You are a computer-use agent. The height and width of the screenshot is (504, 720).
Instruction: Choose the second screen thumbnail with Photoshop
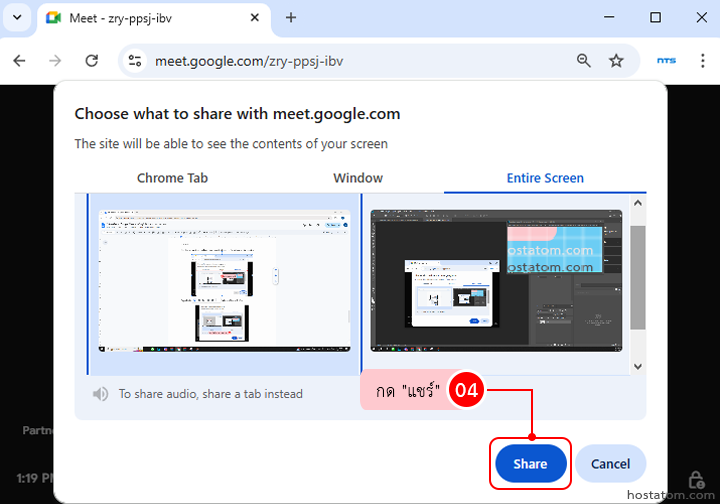(496, 281)
